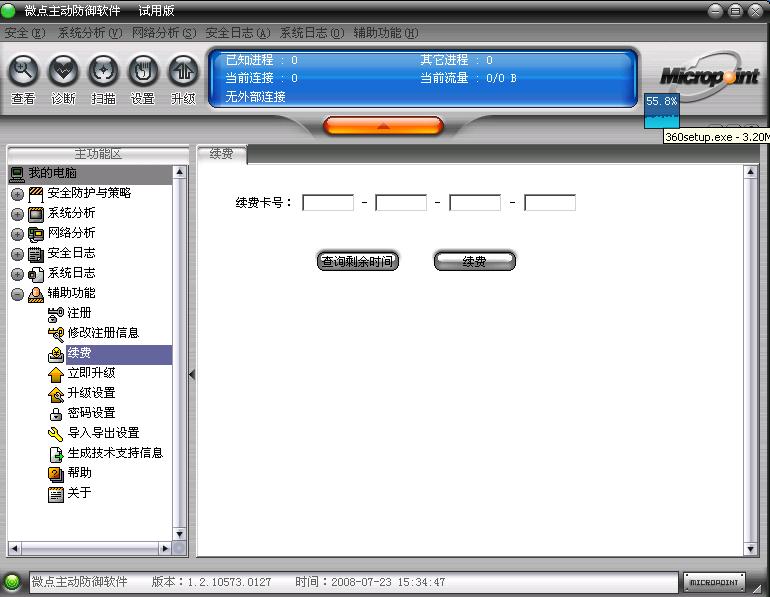Collapse the top panel with the orange arrow bar
The width and height of the screenshot is (770, 597).
pyautogui.click(x=383, y=126)
